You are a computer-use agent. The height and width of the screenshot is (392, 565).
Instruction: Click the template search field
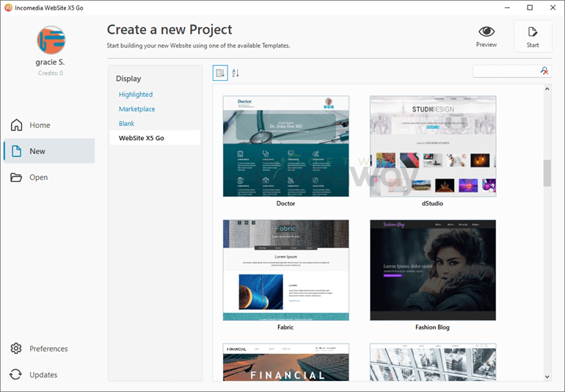coord(506,71)
